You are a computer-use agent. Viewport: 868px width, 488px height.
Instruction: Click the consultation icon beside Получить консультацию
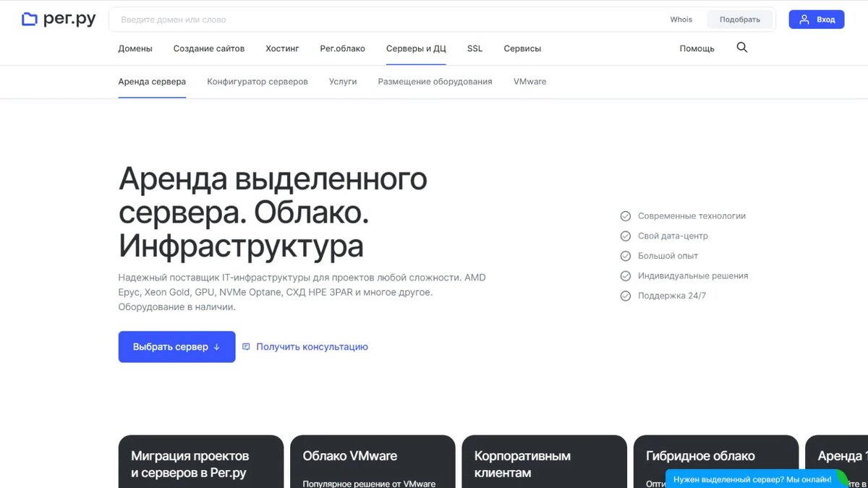pos(246,347)
